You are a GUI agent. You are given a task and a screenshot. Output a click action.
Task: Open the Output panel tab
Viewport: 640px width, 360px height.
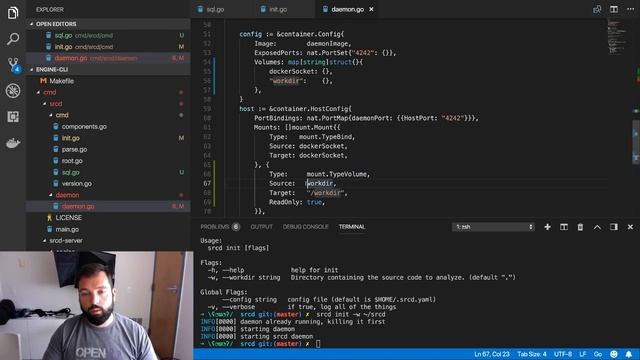(261, 227)
